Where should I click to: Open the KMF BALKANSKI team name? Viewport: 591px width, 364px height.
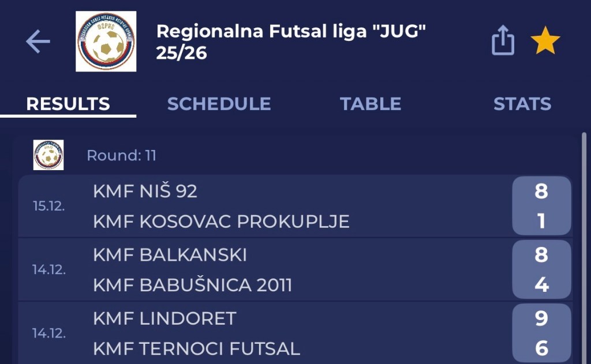click(x=170, y=255)
